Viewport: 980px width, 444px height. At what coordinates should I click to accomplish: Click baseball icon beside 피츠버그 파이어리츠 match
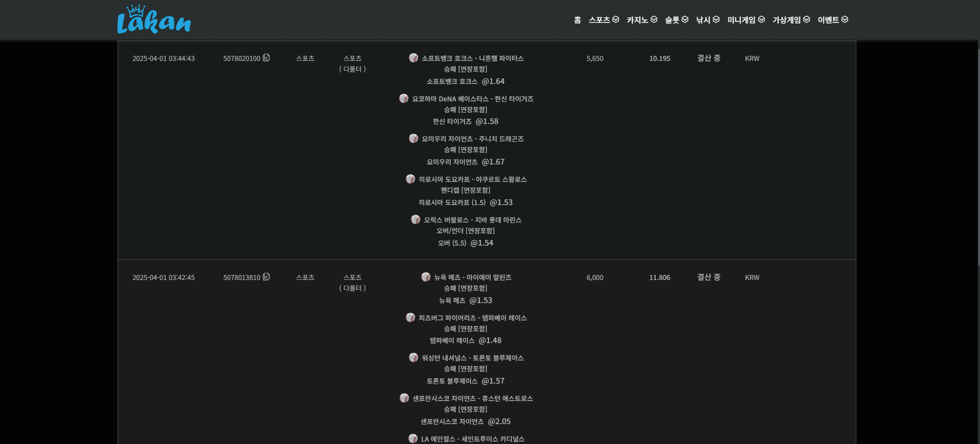point(410,317)
